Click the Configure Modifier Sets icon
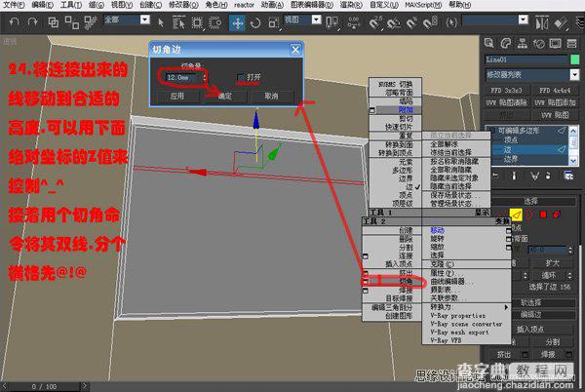Image resolution: width=585 pixels, height=392 pixels. (568, 176)
